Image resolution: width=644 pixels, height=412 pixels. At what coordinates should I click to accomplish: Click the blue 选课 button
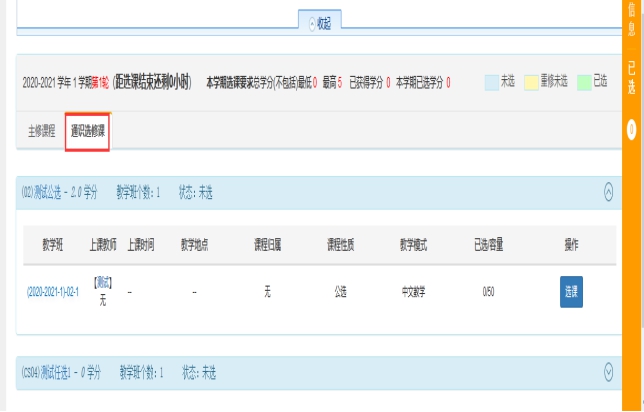571,292
